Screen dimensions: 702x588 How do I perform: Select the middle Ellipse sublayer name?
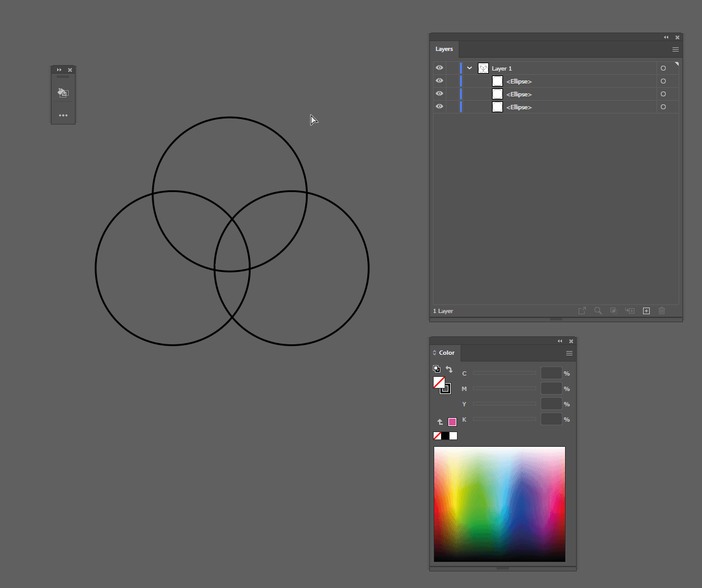519,95
